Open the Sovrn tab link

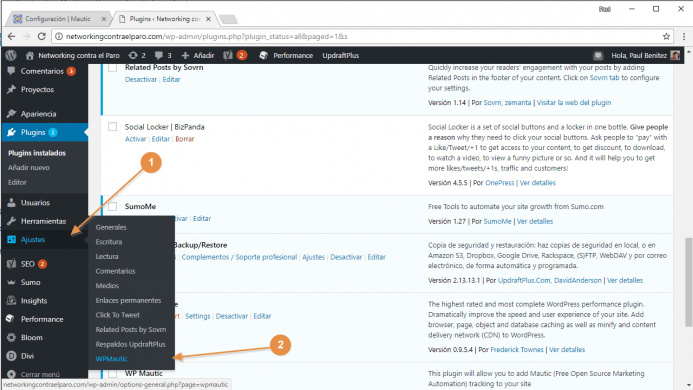coord(605,77)
